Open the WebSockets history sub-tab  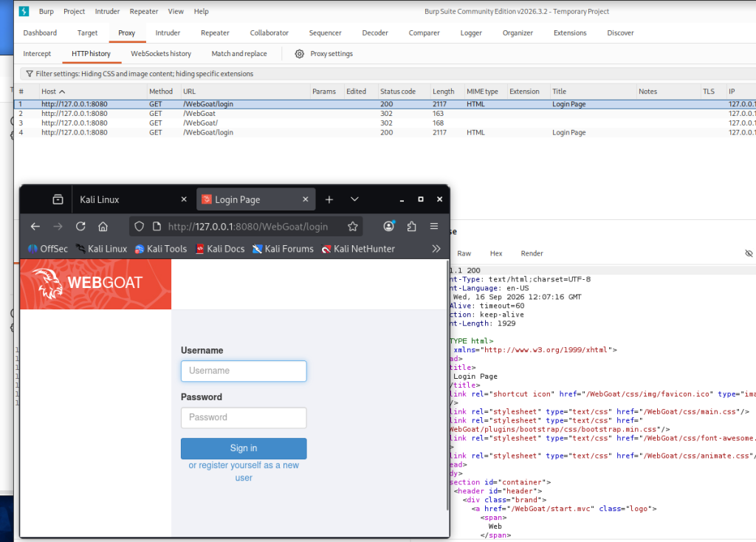pos(161,53)
